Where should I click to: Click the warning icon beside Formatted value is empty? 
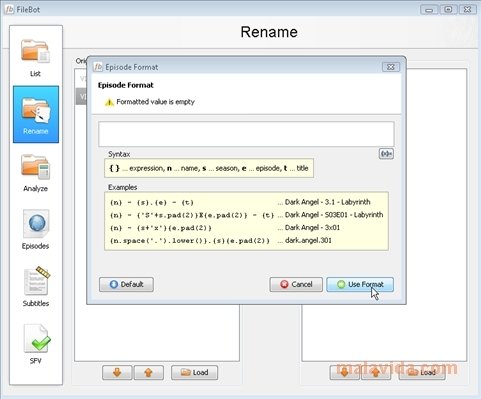(109, 102)
